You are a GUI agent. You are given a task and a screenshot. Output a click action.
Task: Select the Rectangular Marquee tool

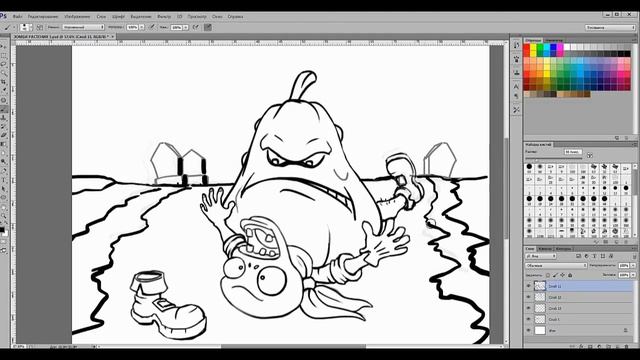(x=4, y=56)
